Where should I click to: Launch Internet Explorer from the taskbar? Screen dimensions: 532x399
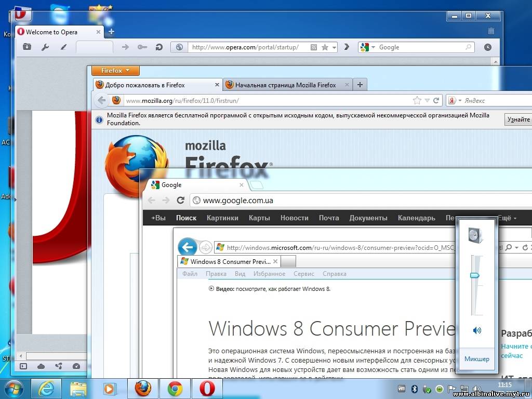[46, 389]
